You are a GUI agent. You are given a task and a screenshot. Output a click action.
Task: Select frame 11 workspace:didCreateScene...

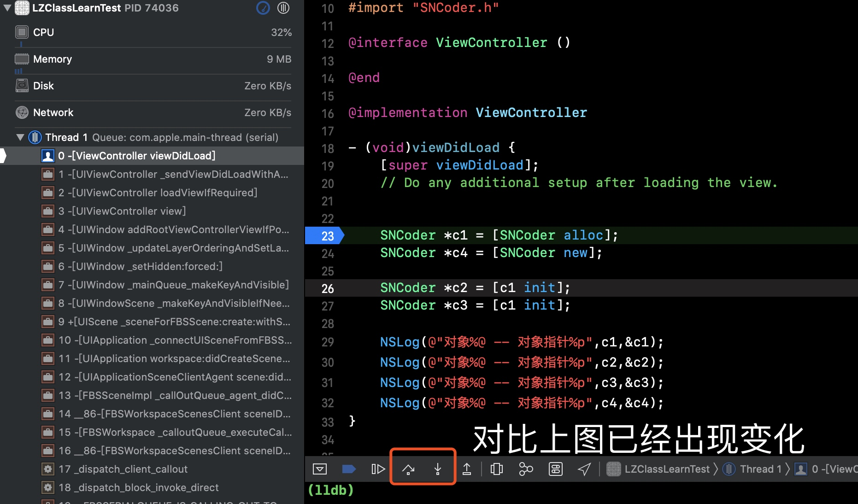pos(152,358)
